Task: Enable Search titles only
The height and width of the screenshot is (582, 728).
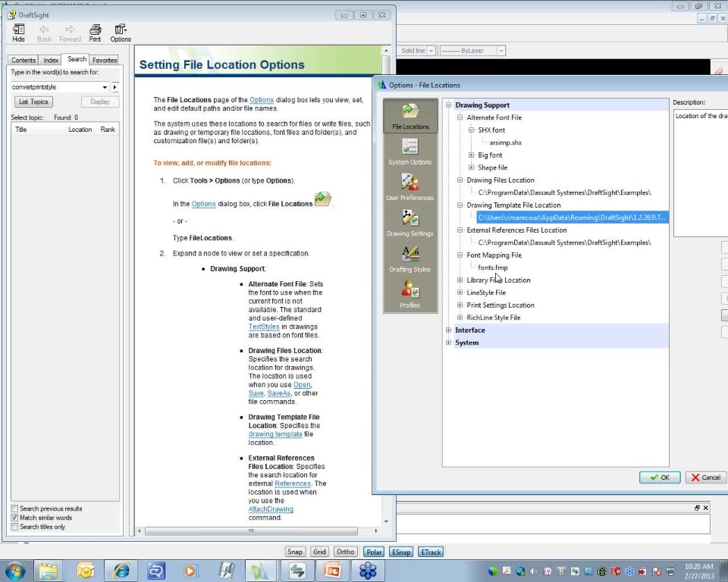Action: (x=15, y=527)
